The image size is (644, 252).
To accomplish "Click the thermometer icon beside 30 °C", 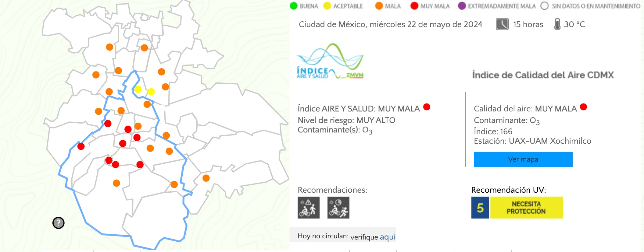I will pyautogui.click(x=557, y=24).
